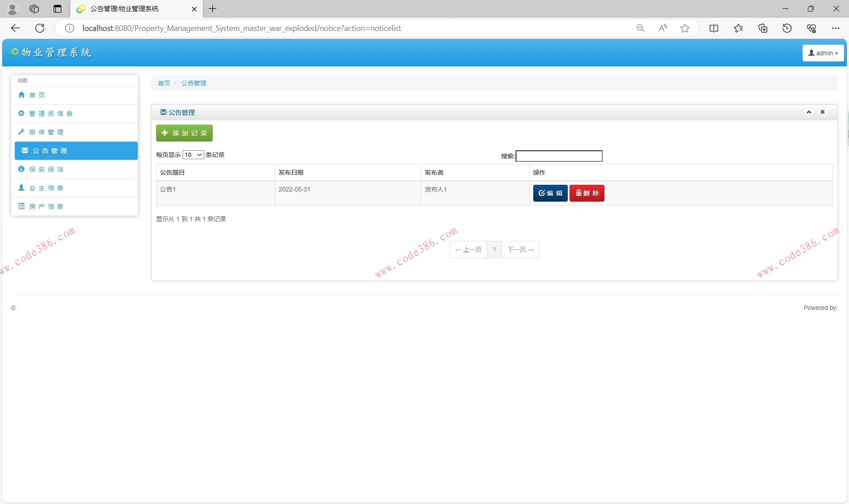Delete 公告1 using the red 删除 button
This screenshot has width=849, height=504.
pyautogui.click(x=587, y=193)
